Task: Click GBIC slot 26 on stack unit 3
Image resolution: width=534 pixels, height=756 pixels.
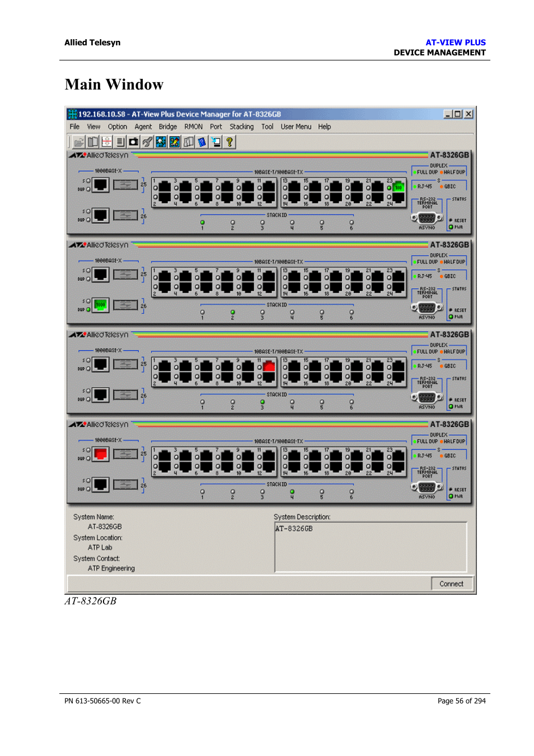Action: (x=125, y=395)
